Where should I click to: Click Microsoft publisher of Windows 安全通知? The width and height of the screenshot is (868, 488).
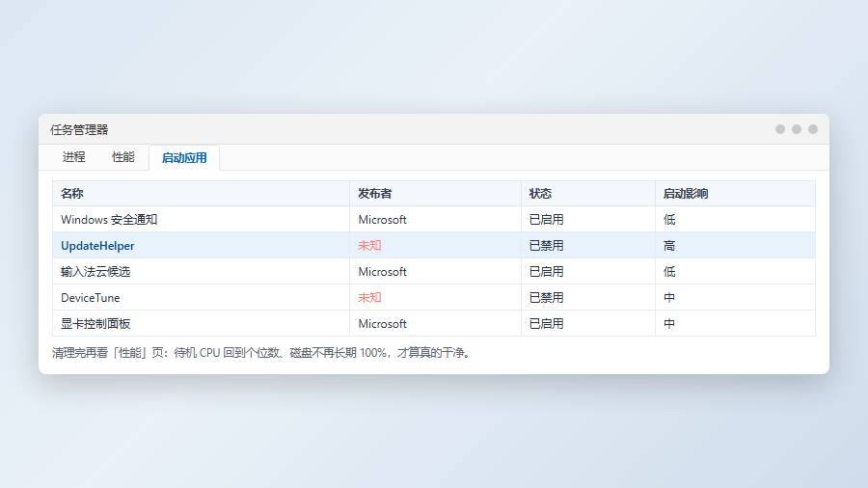pyautogui.click(x=383, y=220)
